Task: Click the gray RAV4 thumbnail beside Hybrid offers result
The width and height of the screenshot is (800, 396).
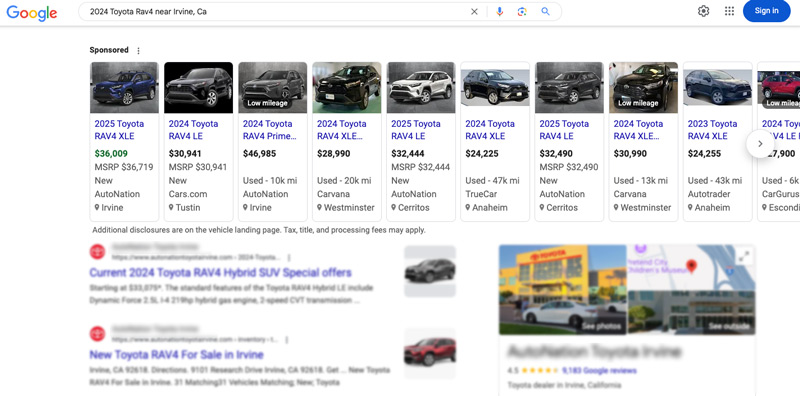Action: tap(430, 271)
